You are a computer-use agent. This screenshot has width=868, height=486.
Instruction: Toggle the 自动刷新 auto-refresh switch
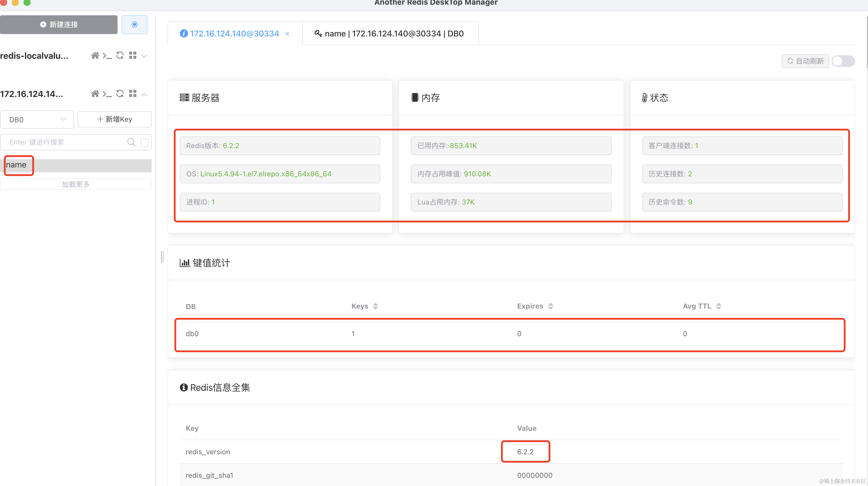[x=843, y=61]
